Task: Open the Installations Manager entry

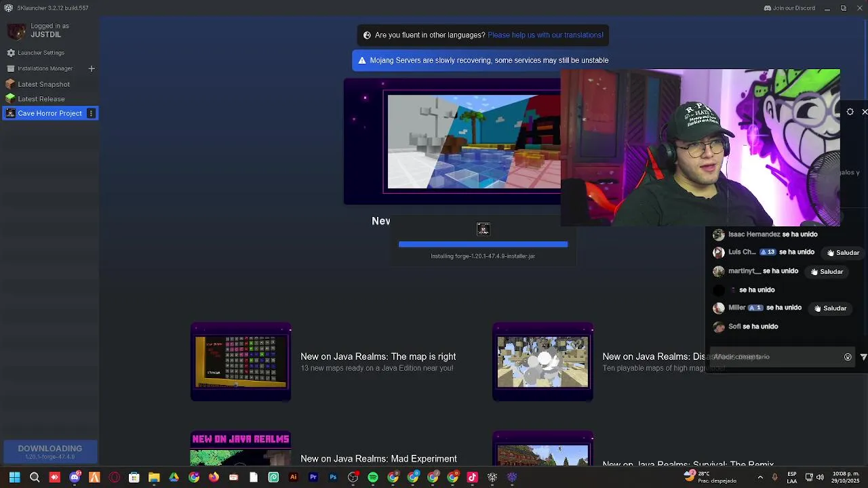Action: 45,68
